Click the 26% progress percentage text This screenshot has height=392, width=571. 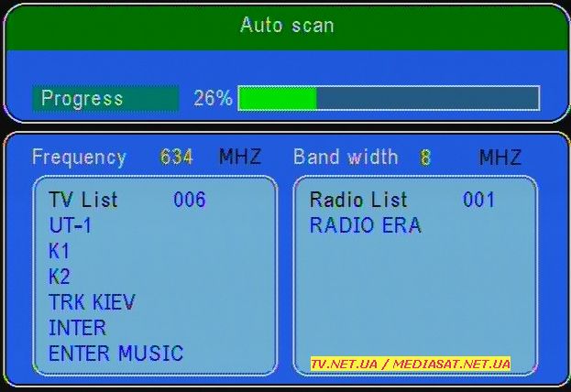coord(213,98)
